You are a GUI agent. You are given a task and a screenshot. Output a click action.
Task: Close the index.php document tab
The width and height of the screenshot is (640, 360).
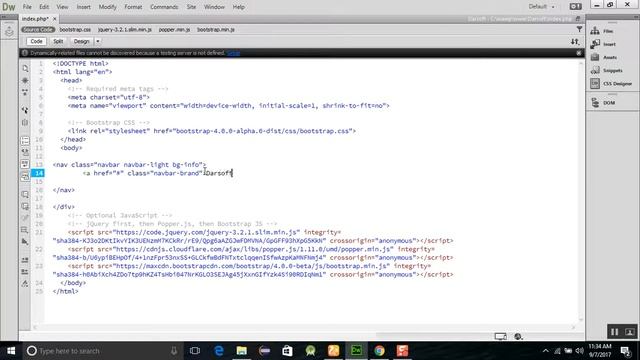55,19
